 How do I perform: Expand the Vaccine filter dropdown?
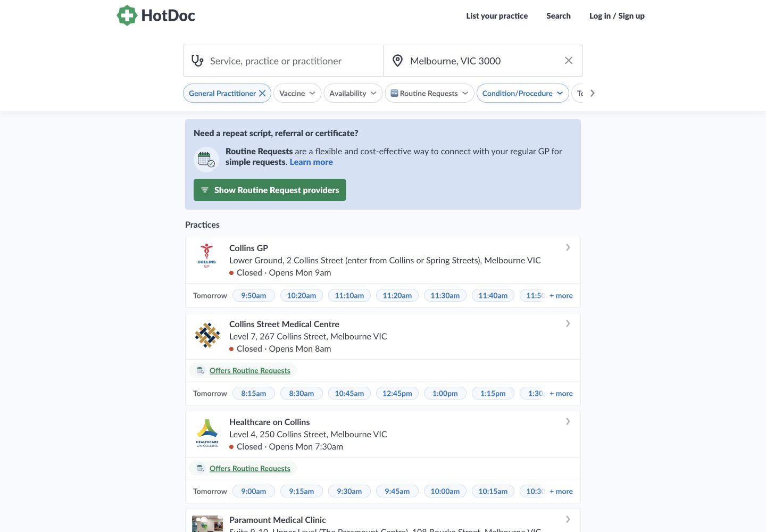297,93
